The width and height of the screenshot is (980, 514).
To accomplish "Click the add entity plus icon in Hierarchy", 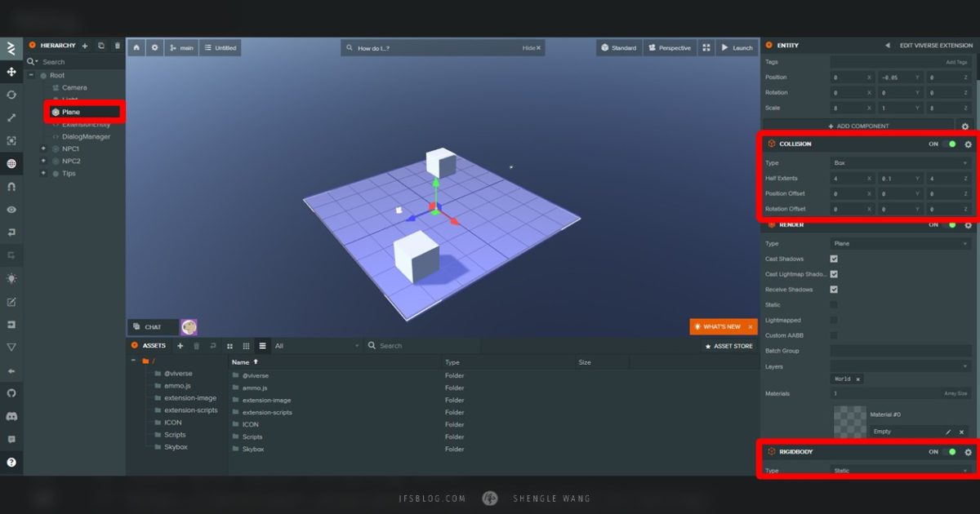I will (85, 45).
